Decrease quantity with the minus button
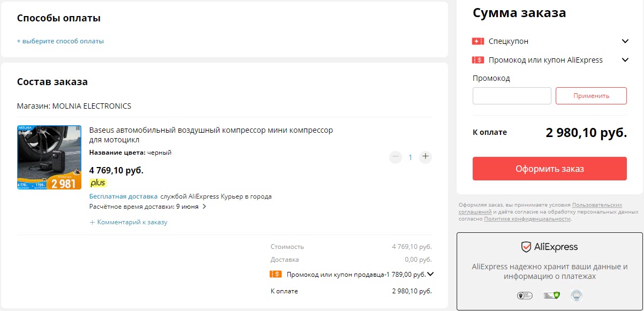Viewport: 644px width, 311px height. [395, 157]
